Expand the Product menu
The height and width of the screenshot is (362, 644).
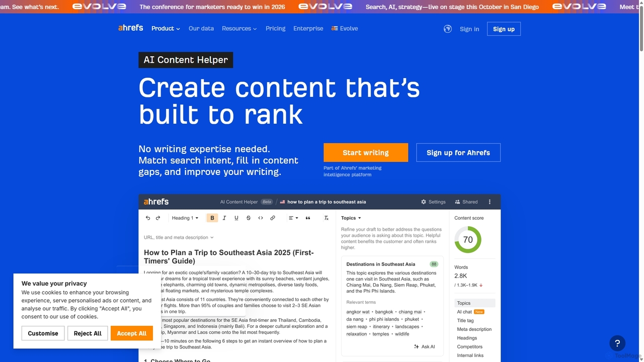(x=166, y=28)
